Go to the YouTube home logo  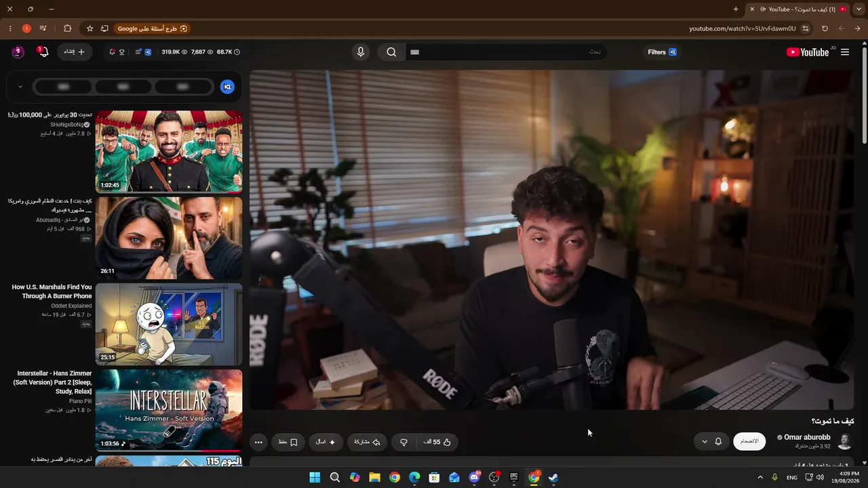click(808, 52)
